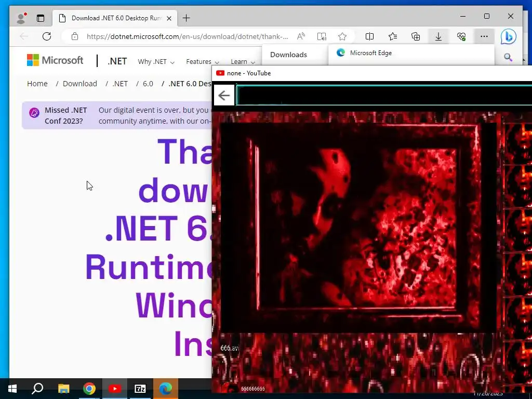Click the dotnet.microsoft.com address bar

[187, 36]
